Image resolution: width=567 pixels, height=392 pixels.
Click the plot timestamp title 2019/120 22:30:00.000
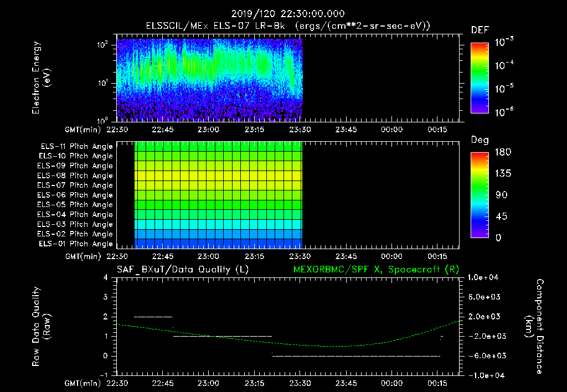click(x=288, y=14)
